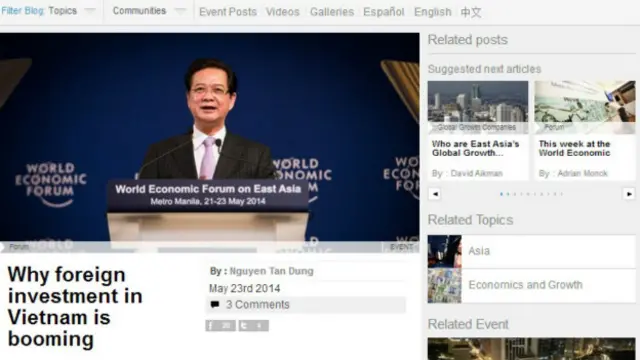640x360 pixels.
Task: Switch blog language to Chinese 中文
Action: pos(471,12)
